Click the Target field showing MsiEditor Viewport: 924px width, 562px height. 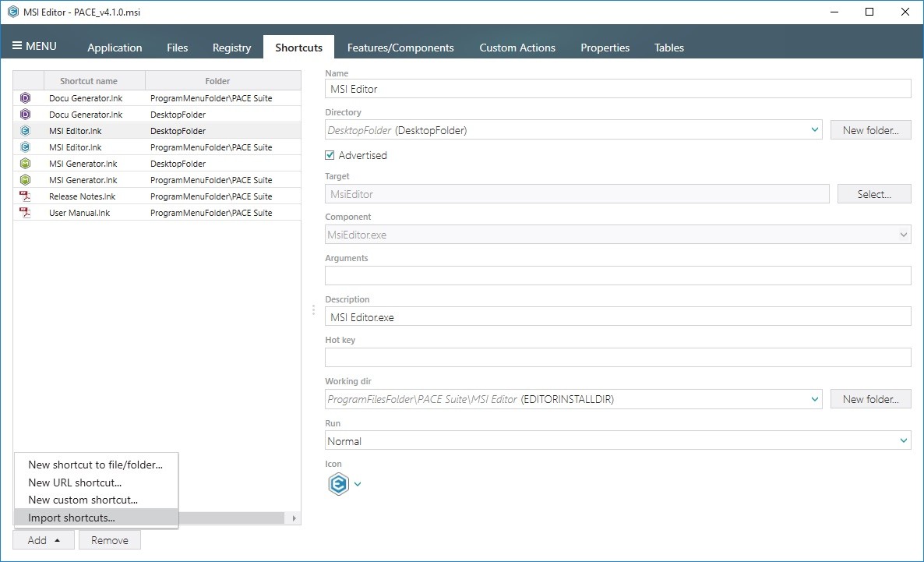click(x=577, y=194)
